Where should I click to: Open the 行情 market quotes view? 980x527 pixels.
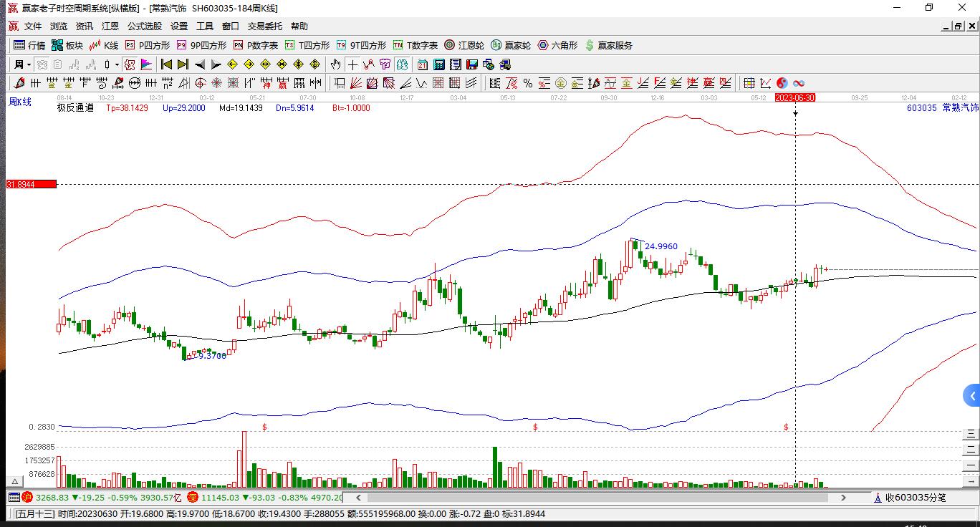[29, 45]
